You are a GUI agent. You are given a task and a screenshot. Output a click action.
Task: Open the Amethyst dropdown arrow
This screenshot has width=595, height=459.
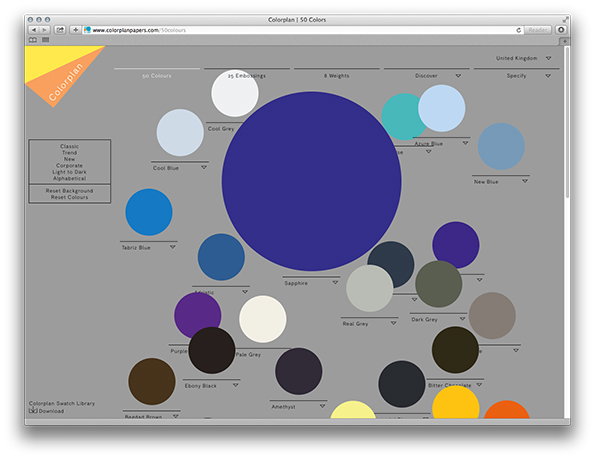tap(322, 406)
